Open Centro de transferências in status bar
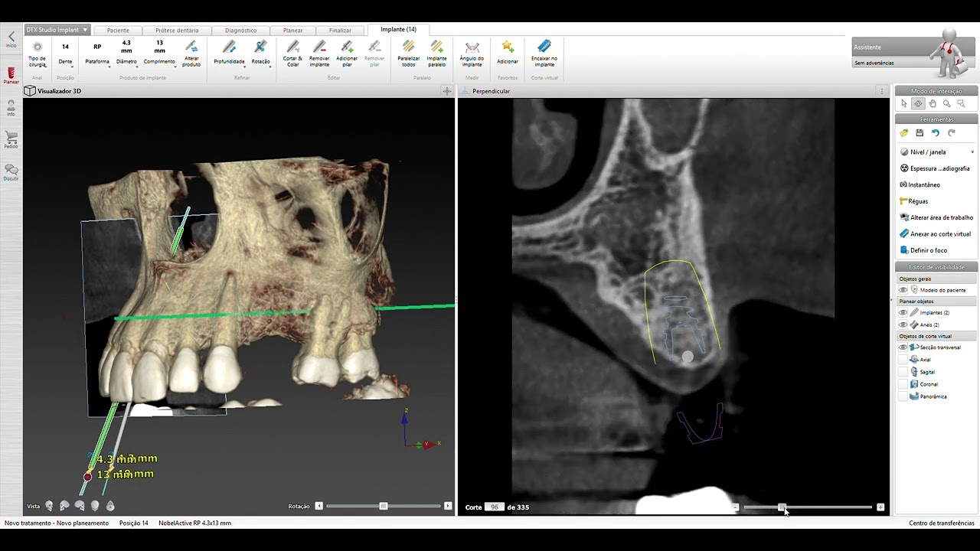 click(x=942, y=523)
